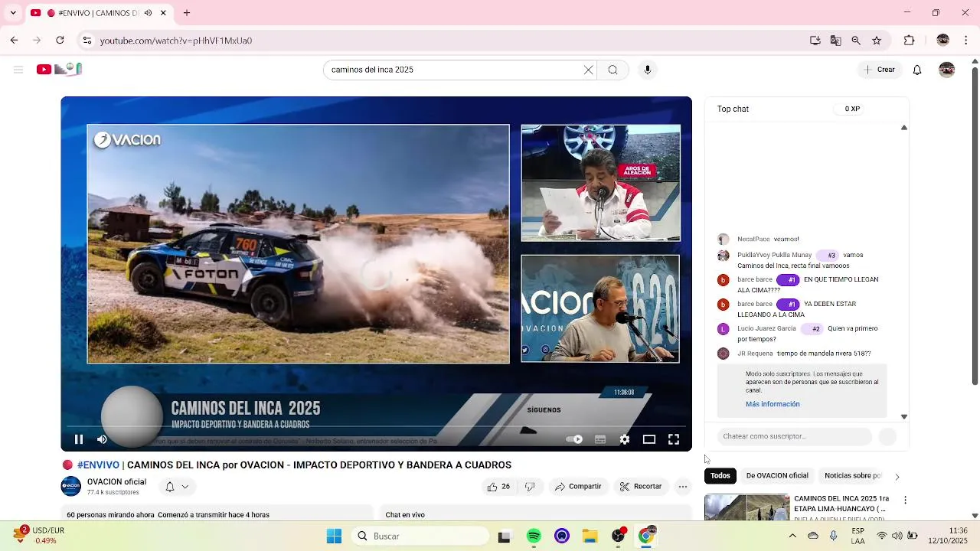Viewport: 980px width, 551px height.
Task: Open zoom icon in address bar
Action: [x=856, y=41]
